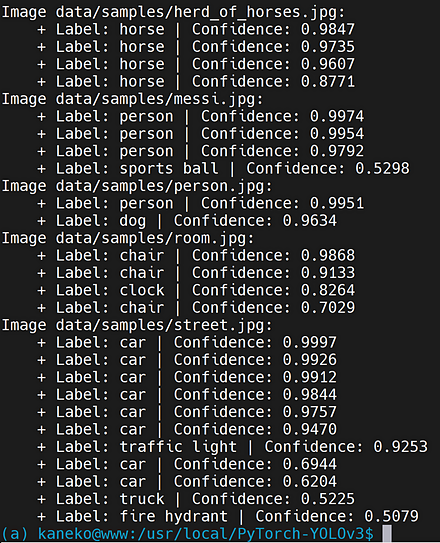Select the dog confidence 0.9634 line

pos(187,221)
